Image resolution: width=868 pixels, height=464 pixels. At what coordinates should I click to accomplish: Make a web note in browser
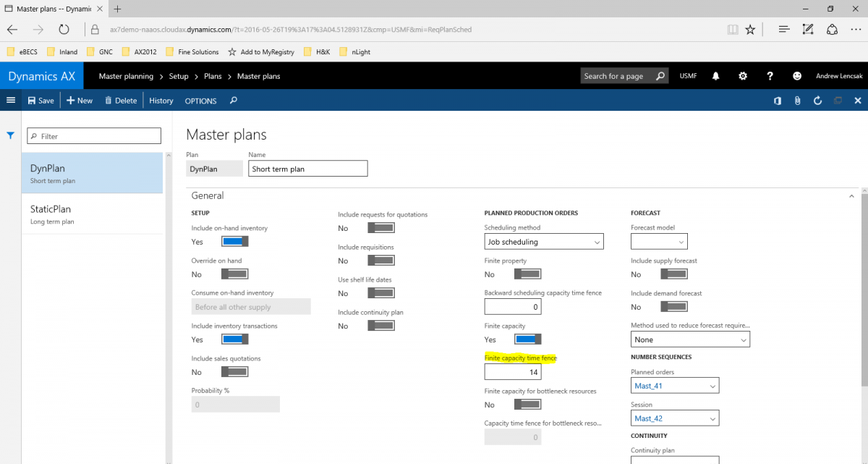point(808,30)
